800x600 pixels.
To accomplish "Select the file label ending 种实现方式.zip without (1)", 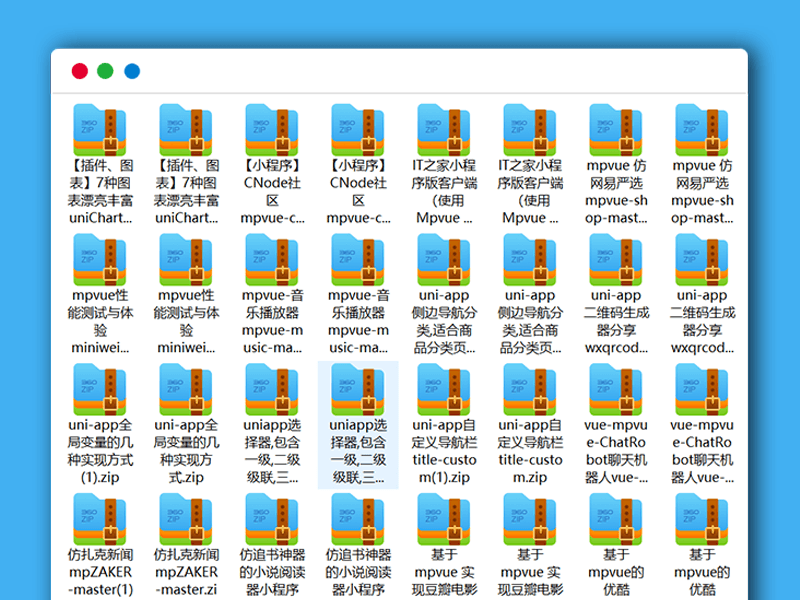I will (186, 451).
